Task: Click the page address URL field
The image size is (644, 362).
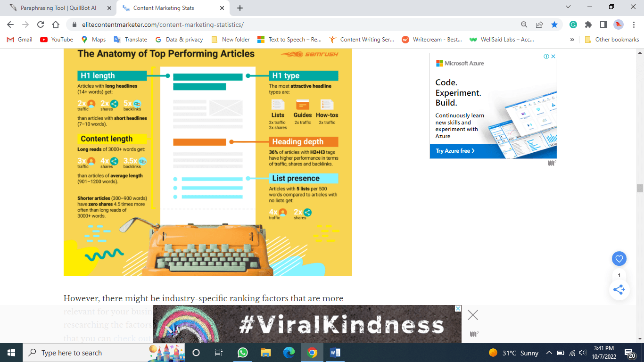Action: click(x=297, y=25)
